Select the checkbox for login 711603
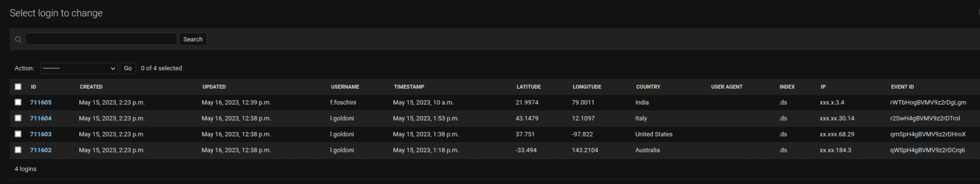The image size is (980, 184). point(18,134)
